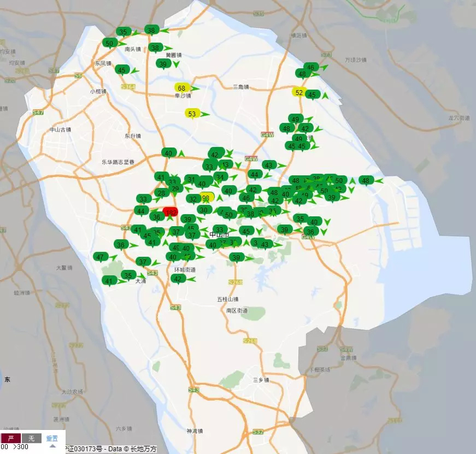Collapse the legend with the up arrow
Image resolution: width=476 pixels, height=454 pixels.
pyautogui.click(x=52, y=446)
